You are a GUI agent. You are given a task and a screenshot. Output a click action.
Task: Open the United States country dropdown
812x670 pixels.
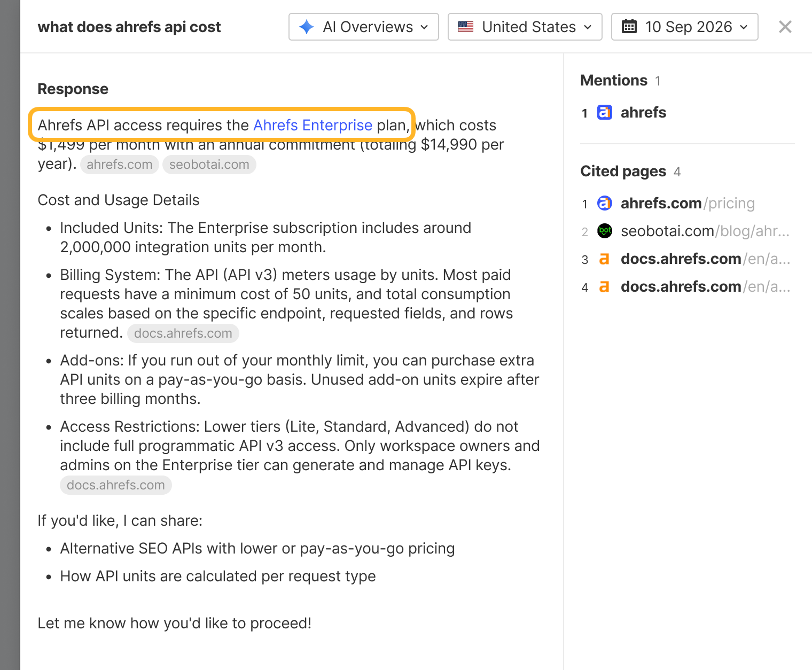(525, 27)
